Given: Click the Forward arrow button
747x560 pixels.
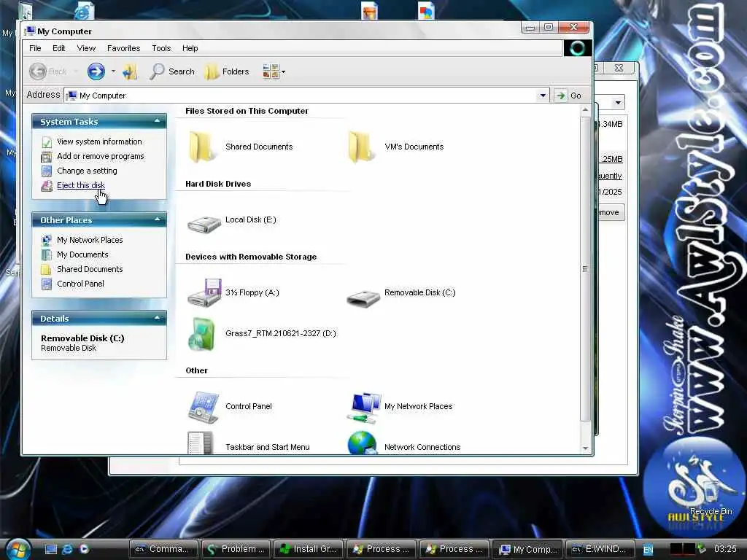Looking at the screenshot, I should coord(96,71).
